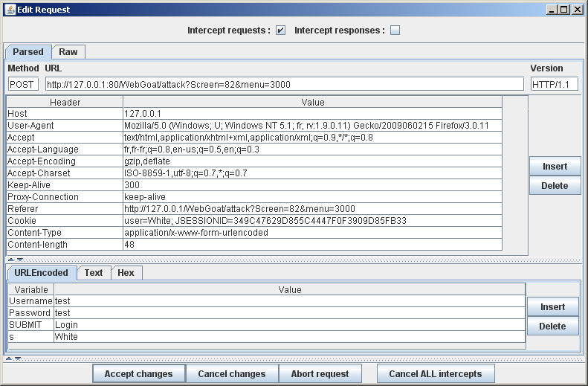Image resolution: width=588 pixels, height=386 pixels.
Task: Click the URL input field
Action: 284,84
